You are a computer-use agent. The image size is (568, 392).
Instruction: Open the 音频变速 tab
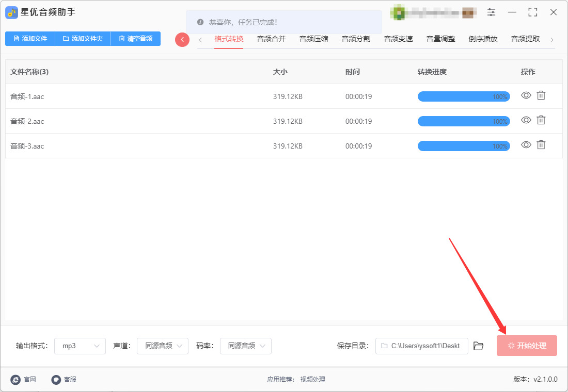(x=399, y=39)
